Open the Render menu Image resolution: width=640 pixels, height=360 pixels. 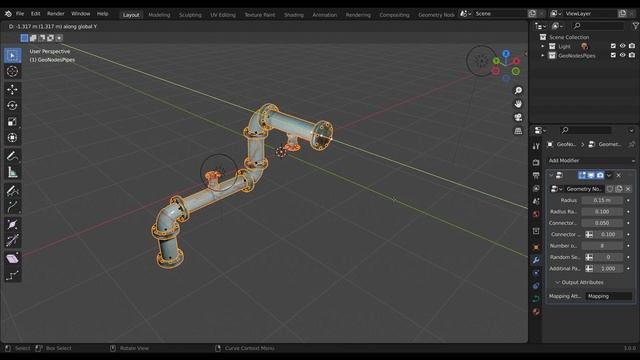56,13
